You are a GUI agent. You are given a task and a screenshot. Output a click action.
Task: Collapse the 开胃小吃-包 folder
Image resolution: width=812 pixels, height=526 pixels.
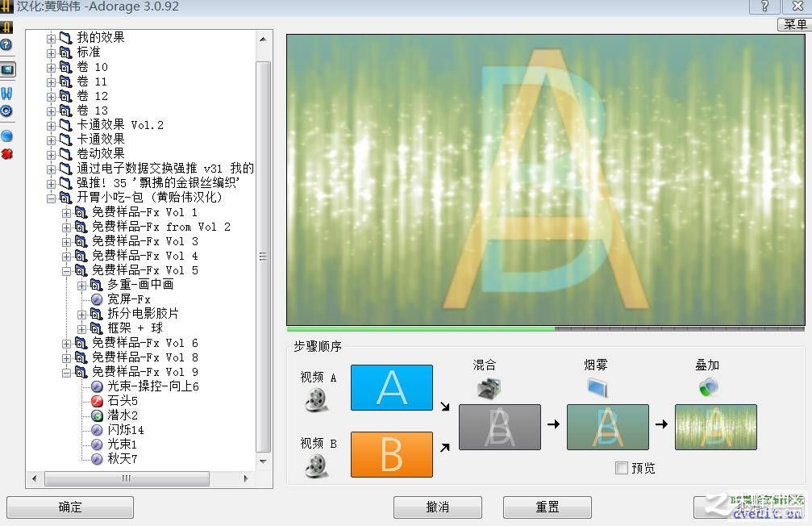(x=51, y=198)
